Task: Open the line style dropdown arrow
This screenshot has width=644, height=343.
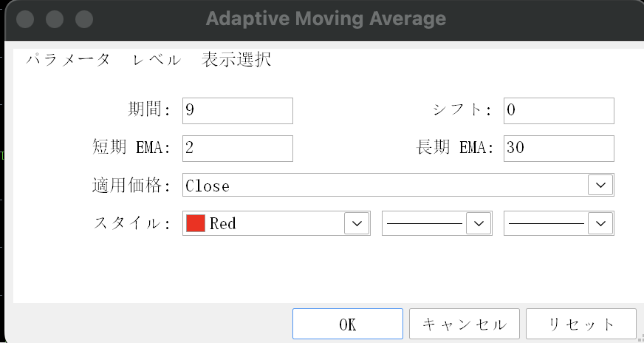Action: (x=479, y=223)
